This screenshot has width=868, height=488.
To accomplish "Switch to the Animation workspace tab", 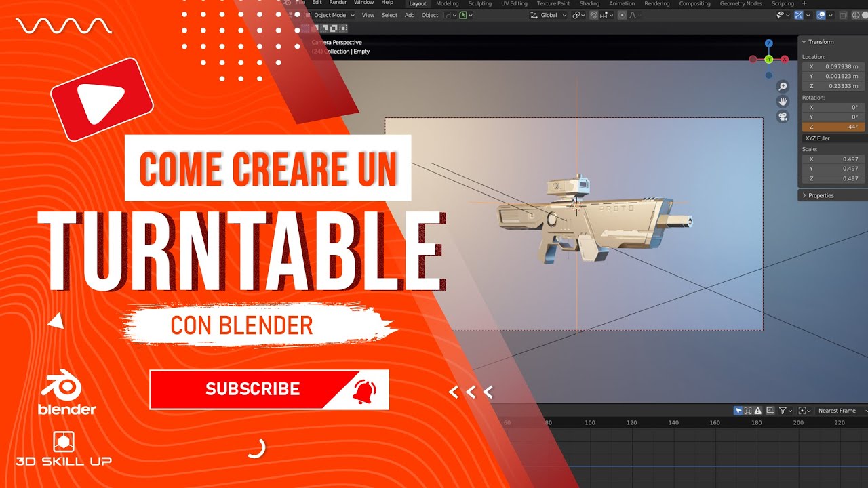I will (x=622, y=3).
